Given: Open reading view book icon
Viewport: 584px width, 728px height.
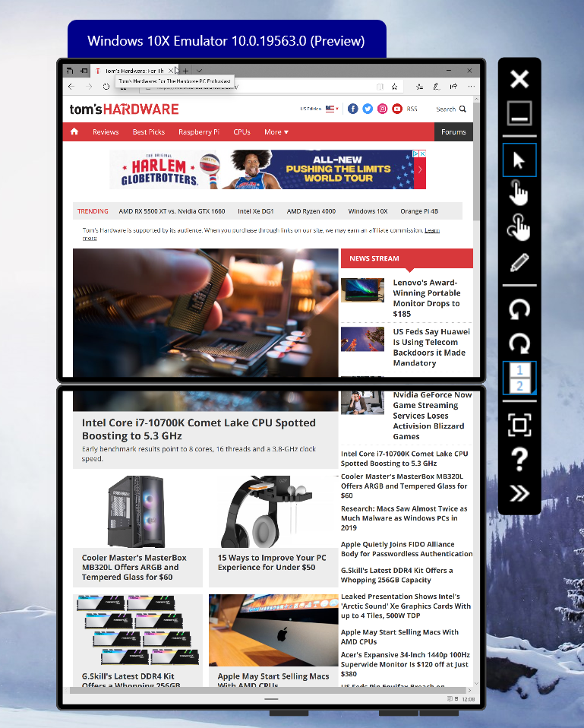Looking at the screenshot, I should point(380,87).
